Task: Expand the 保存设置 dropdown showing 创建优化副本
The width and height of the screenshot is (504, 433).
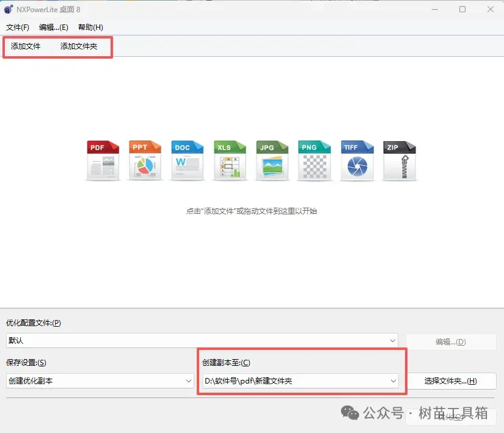Action: click(100, 381)
